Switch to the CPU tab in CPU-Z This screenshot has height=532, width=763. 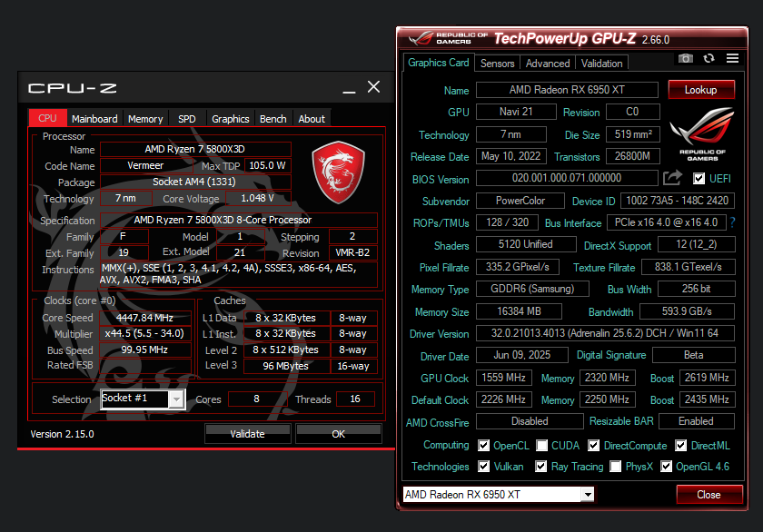pos(47,118)
